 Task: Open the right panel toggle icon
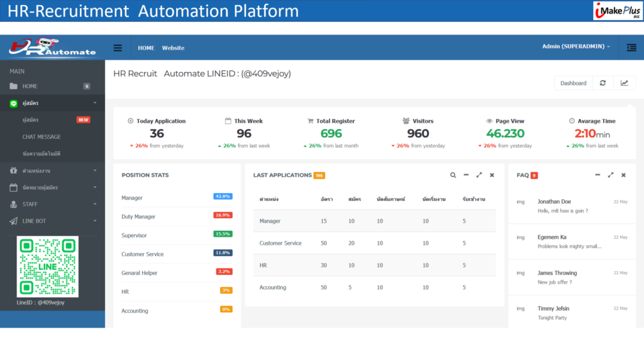click(x=631, y=48)
